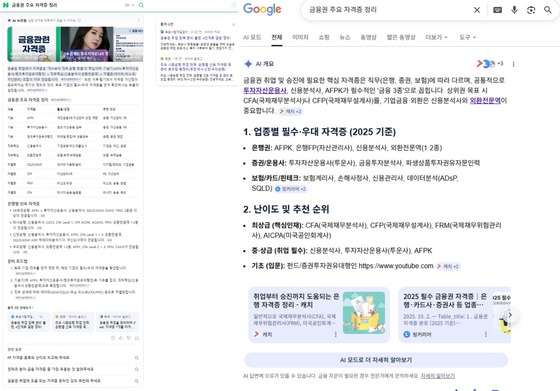The width and height of the screenshot is (560, 391).
Task: Open the 링커리어 +2 source chip
Action: pyautogui.click(x=291, y=189)
